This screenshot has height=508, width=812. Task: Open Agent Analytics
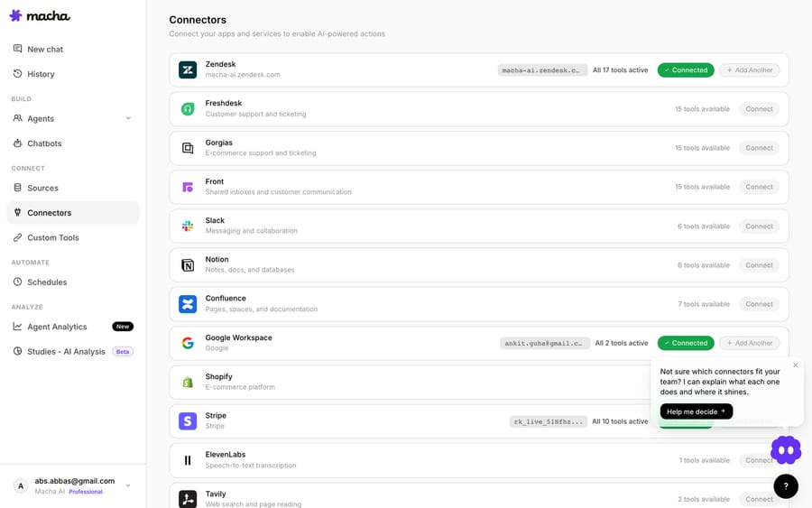pos(73,327)
